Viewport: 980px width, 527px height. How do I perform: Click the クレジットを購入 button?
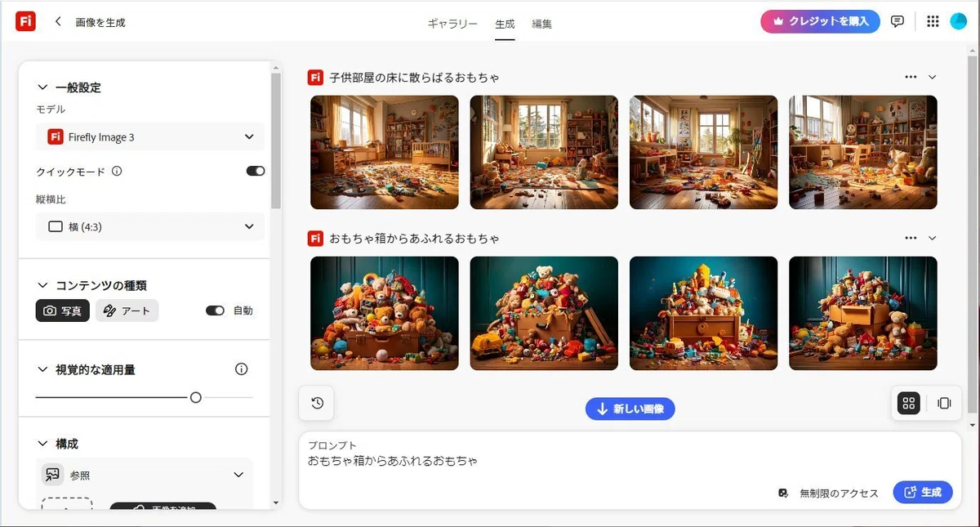tap(820, 21)
